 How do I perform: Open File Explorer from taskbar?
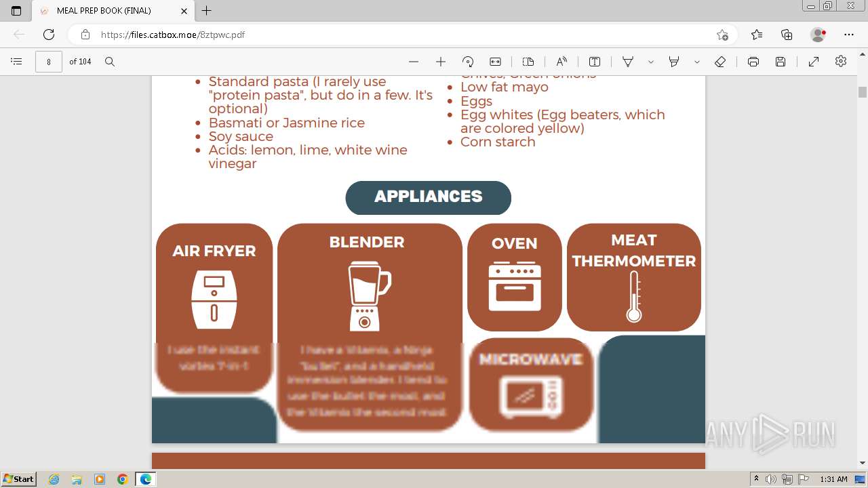(x=77, y=479)
